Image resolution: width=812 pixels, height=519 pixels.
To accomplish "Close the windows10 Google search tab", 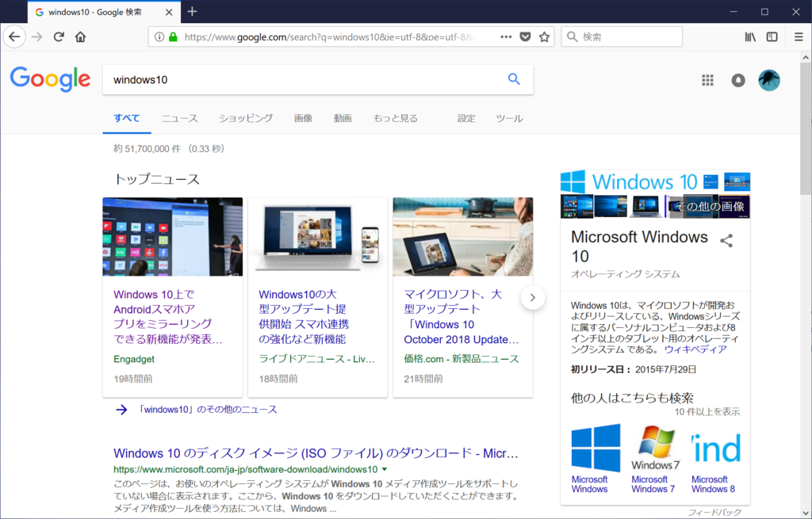I will point(170,12).
